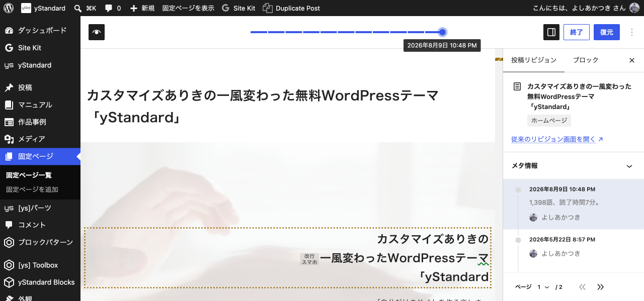Click 固定ページを追加
This screenshot has height=301, width=644.
(32, 189)
